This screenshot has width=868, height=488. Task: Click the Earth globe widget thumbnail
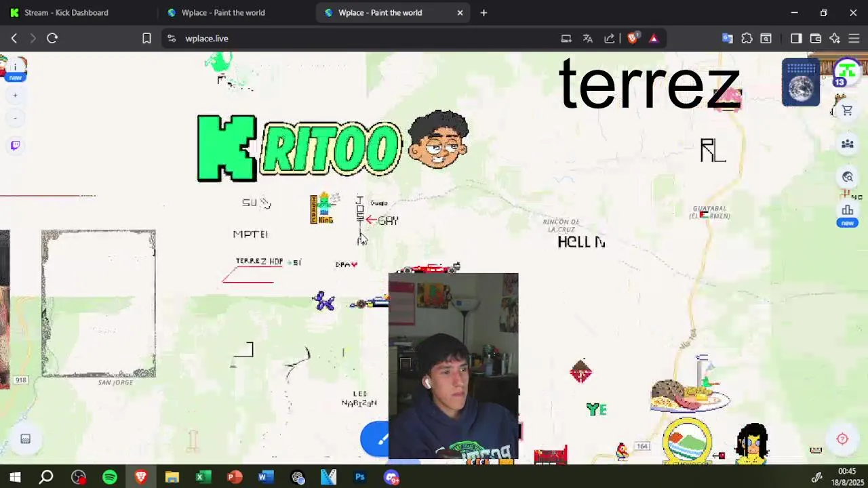801,83
